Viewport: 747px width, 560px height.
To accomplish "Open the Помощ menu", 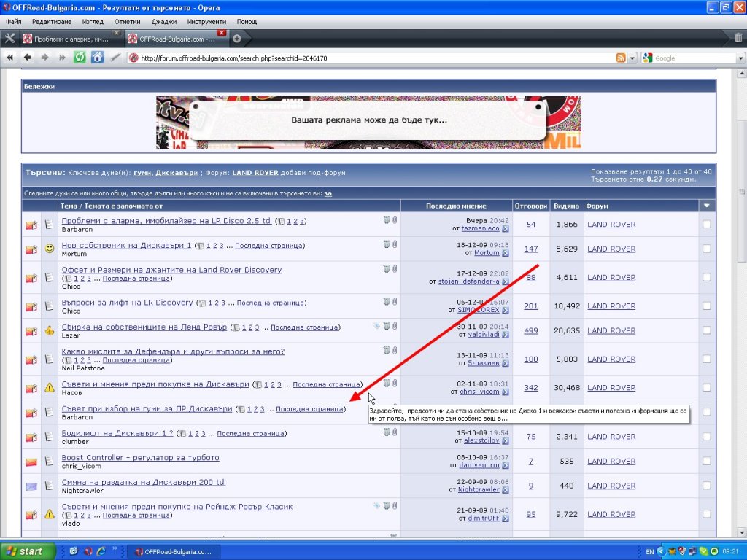I will (247, 21).
